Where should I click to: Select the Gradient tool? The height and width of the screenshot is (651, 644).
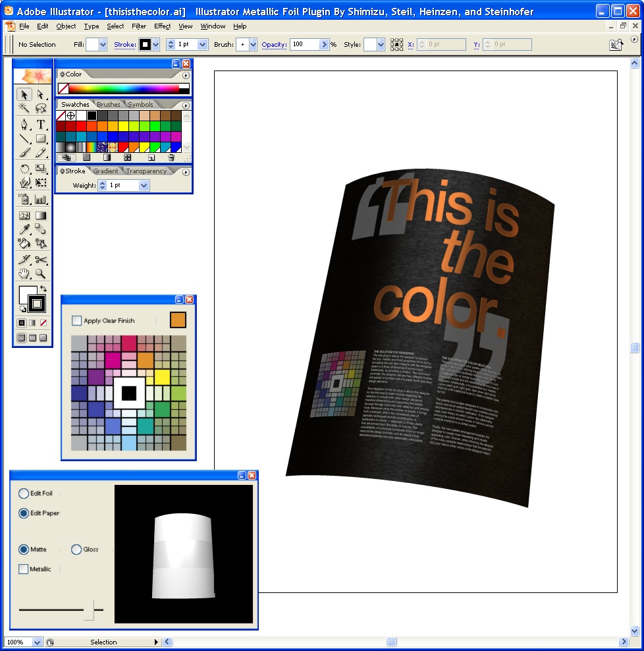point(41,215)
